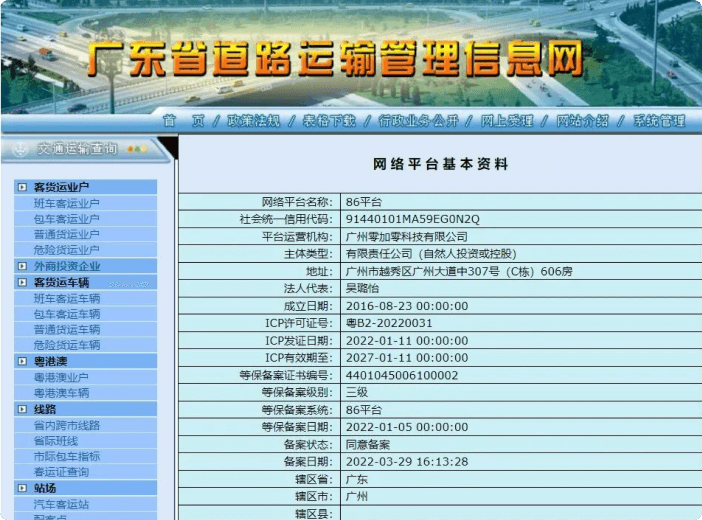The height and width of the screenshot is (520, 702).
Task: Select 春运证查询 in the sidebar
Action: point(61,472)
